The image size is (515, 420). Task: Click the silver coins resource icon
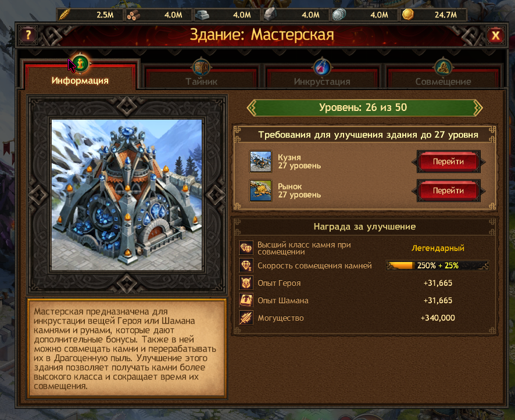[339, 15]
